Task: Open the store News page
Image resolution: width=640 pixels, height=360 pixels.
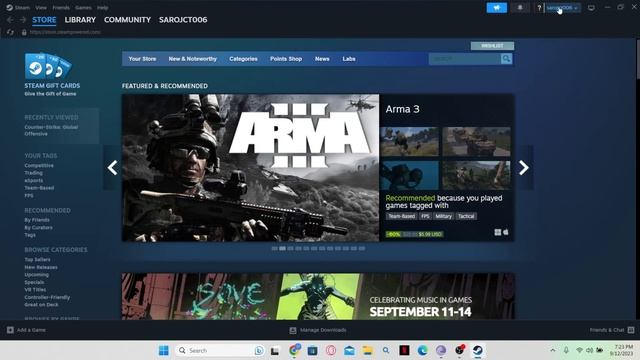Action: (322, 59)
